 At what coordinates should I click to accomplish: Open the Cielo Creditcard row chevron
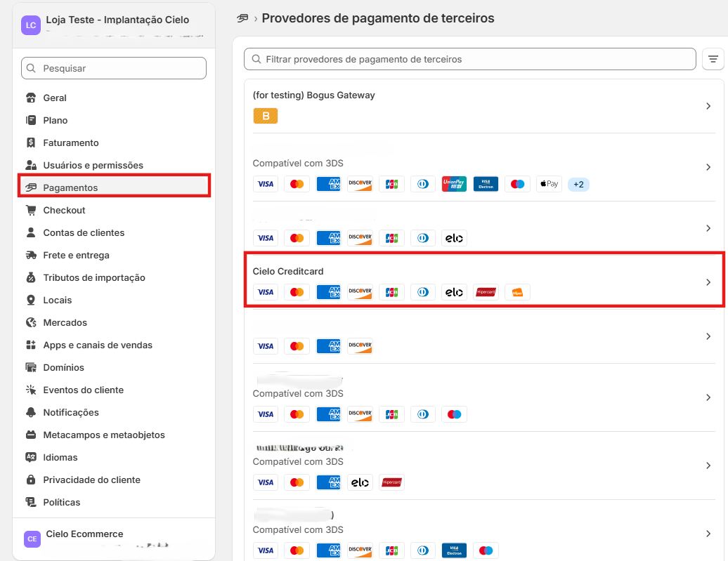708,282
